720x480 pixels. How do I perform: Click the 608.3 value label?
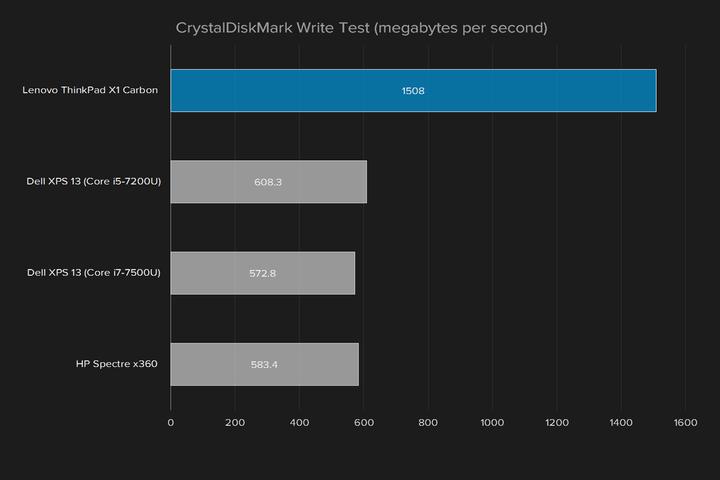(x=268, y=182)
